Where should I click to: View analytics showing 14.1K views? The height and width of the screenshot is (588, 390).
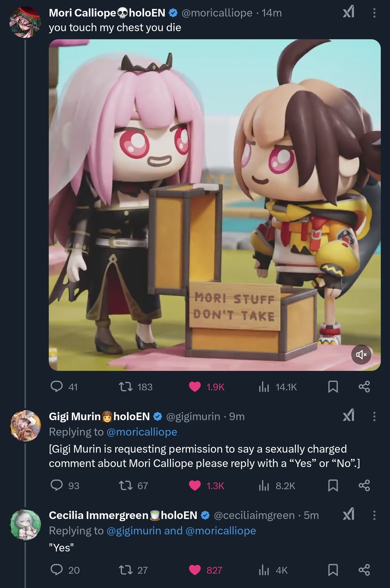278,387
